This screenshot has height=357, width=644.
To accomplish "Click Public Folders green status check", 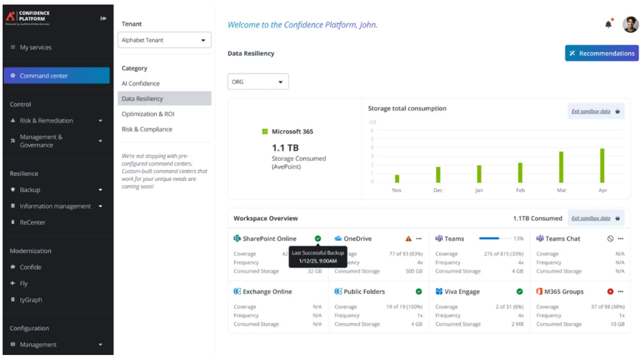I will pos(419,291).
